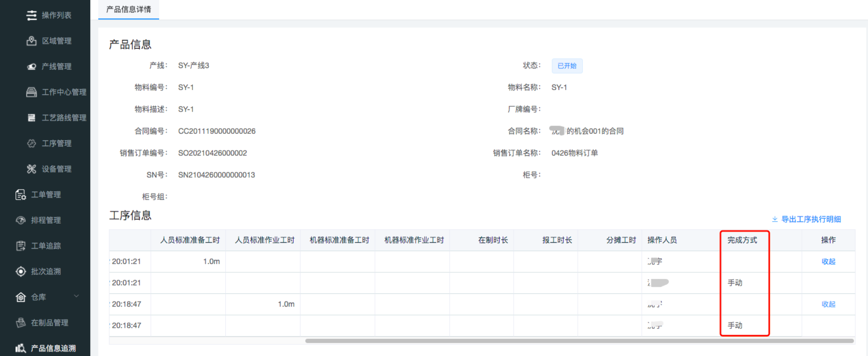Click the table's horizontal scrollbar
The width and height of the screenshot is (868, 356).
579,341
